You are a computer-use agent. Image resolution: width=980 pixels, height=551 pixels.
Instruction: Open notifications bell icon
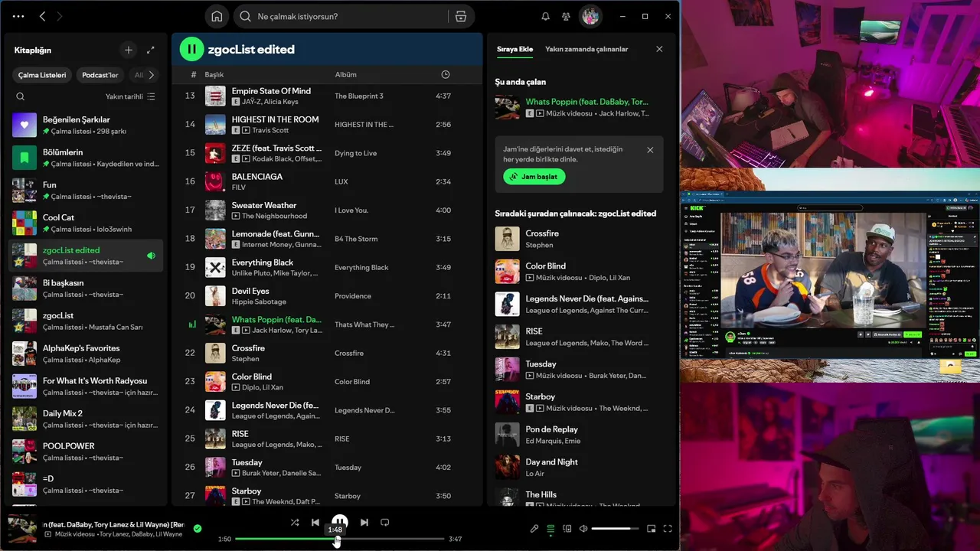[x=545, y=16]
